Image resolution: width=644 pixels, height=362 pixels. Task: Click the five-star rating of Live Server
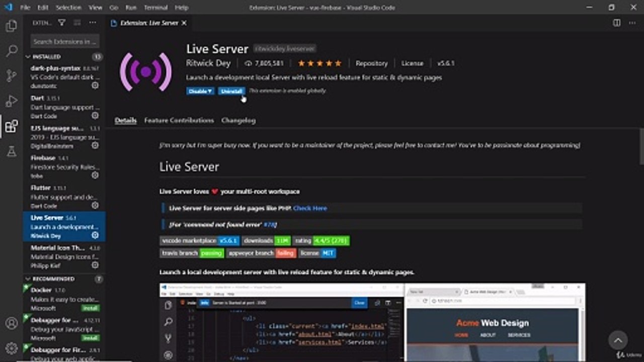[x=319, y=63]
